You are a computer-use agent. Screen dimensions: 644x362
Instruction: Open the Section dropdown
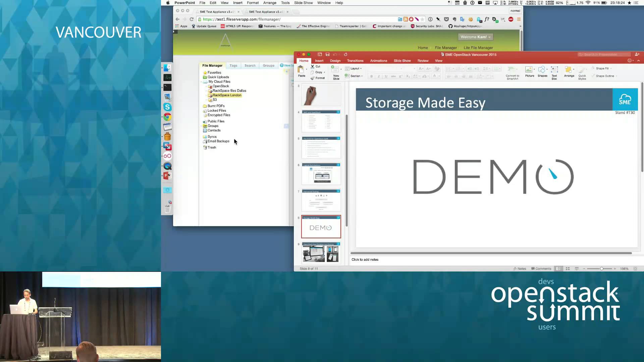click(x=354, y=76)
